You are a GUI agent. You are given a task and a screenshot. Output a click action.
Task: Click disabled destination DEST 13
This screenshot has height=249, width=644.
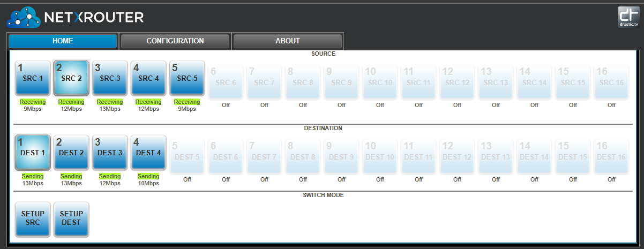[x=496, y=156]
